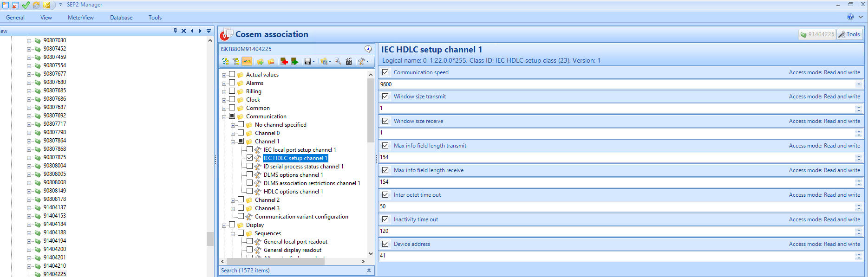This screenshot has width=868, height=277.
Task: Expand the Billing folder in tree
Action: pos(224,92)
